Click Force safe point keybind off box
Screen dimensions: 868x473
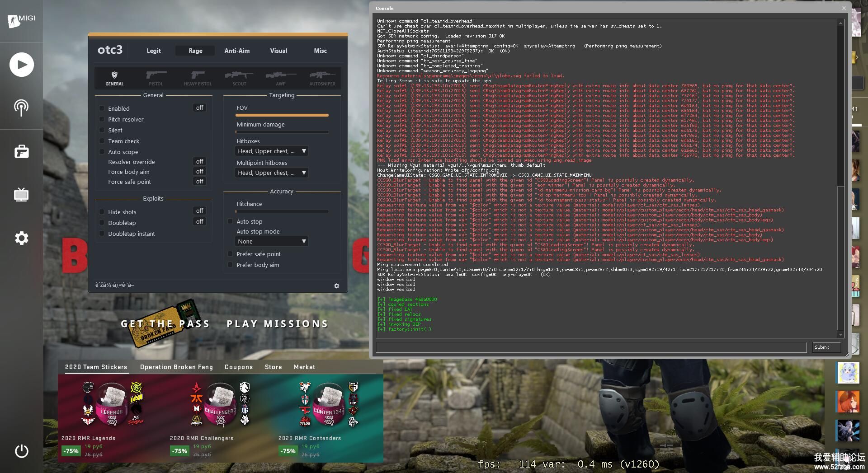pyautogui.click(x=199, y=182)
